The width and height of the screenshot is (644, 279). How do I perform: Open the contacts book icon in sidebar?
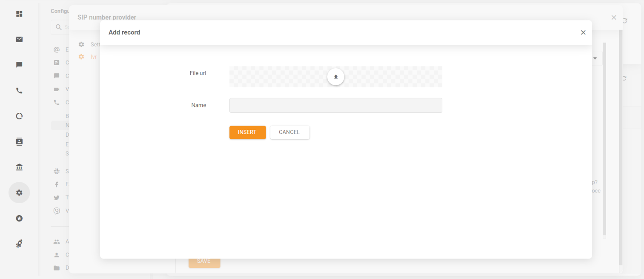pyautogui.click(x=19, y=141)
